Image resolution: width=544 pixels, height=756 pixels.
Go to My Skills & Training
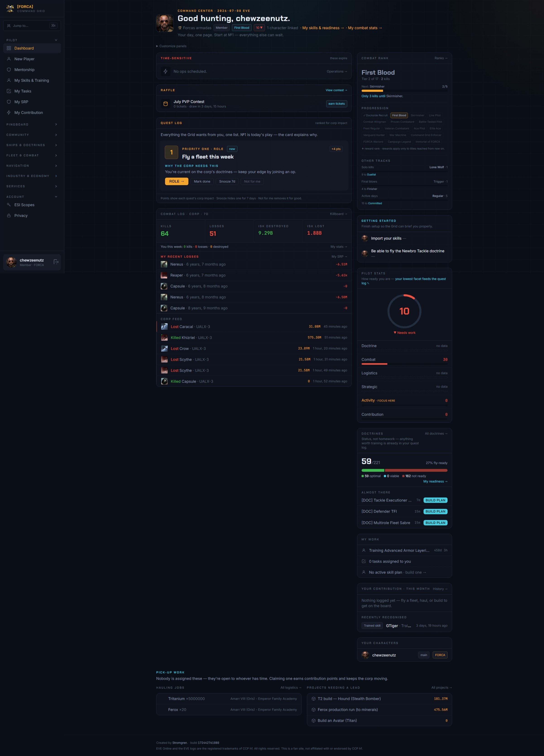click(32, 80)
